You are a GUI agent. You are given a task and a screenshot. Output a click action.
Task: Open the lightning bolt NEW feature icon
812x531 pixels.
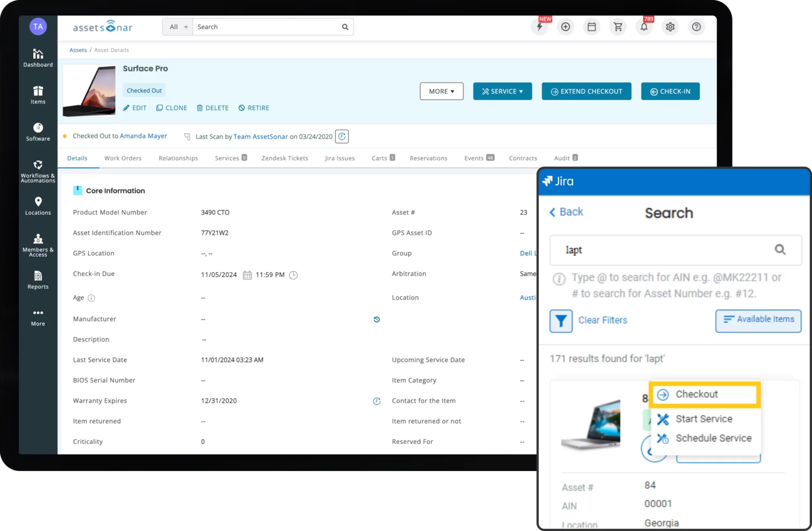click(540, 27)
